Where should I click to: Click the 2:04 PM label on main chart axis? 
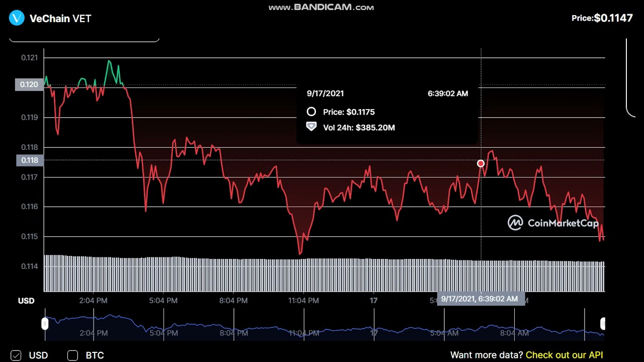[94, 301]
